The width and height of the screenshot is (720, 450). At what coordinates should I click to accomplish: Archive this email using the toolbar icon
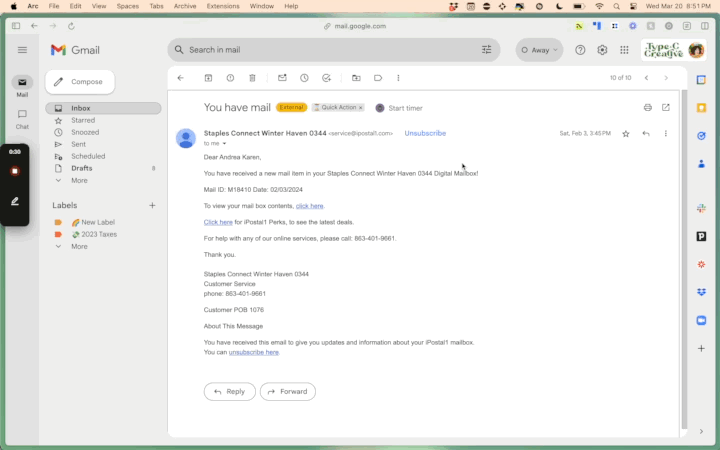[x=208, y=78]
